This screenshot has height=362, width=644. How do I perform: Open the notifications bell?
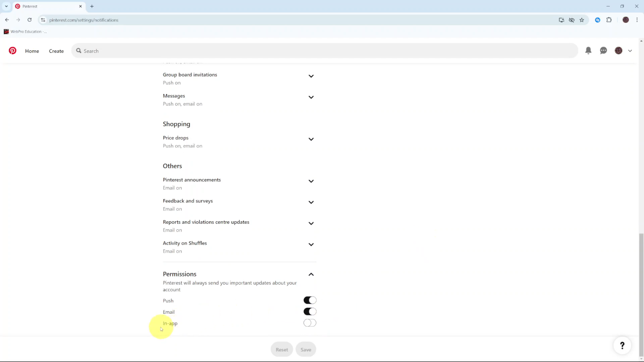tap(588, 51)
